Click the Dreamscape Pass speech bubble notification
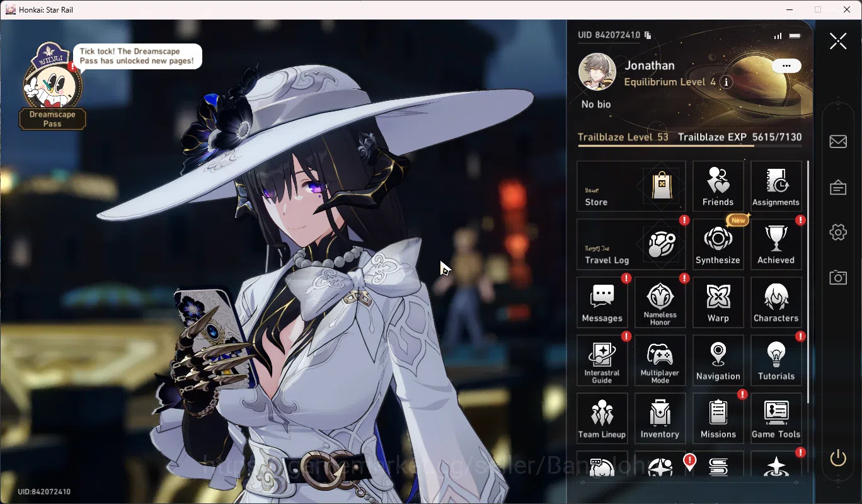Image resolution: width=862 pixels, height=504 pixels. [x=137, y=56]
